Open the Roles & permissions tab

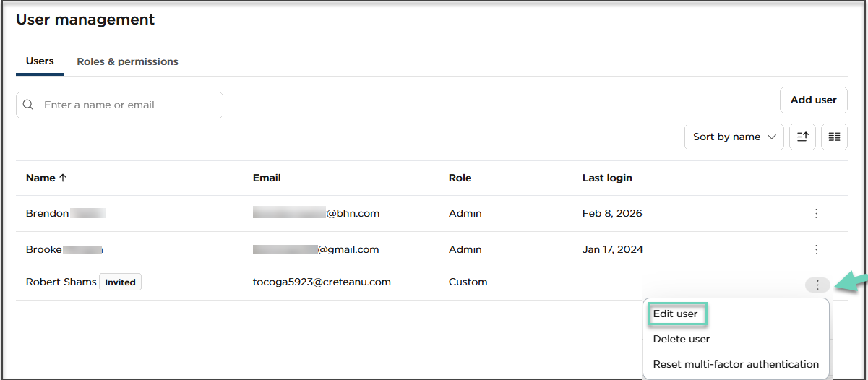pyautogui.click(x=127, y=61)
